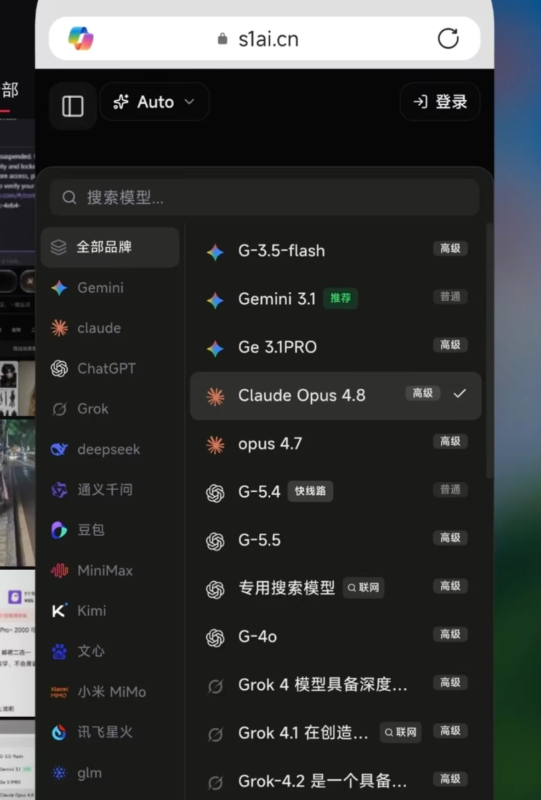Click the 高级 tag on G-4o
The width and height of the screenshot is (541, 800).
450,634
